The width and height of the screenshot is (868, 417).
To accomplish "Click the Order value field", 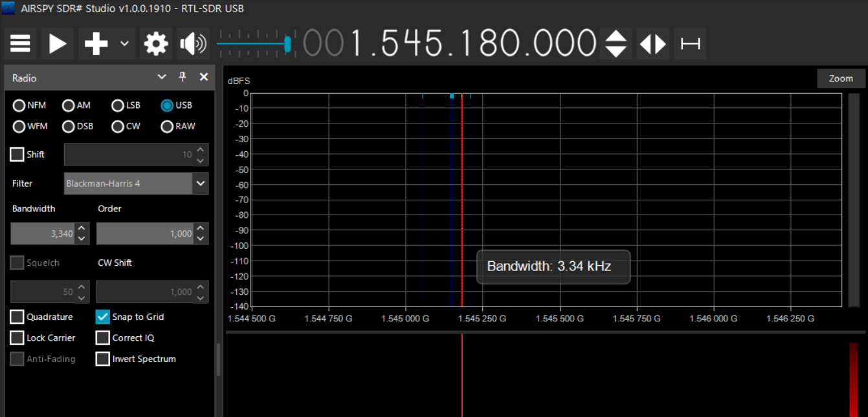I will (145, 233).
